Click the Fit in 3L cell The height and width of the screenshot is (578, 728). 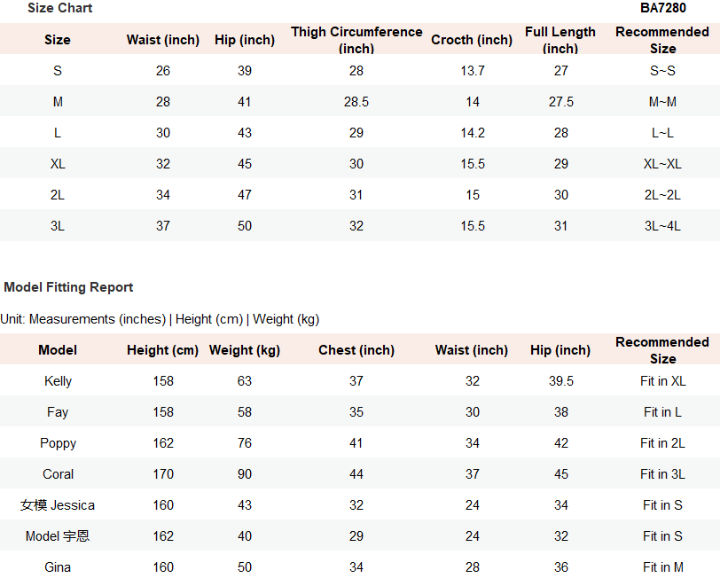(x=662, y=474)
